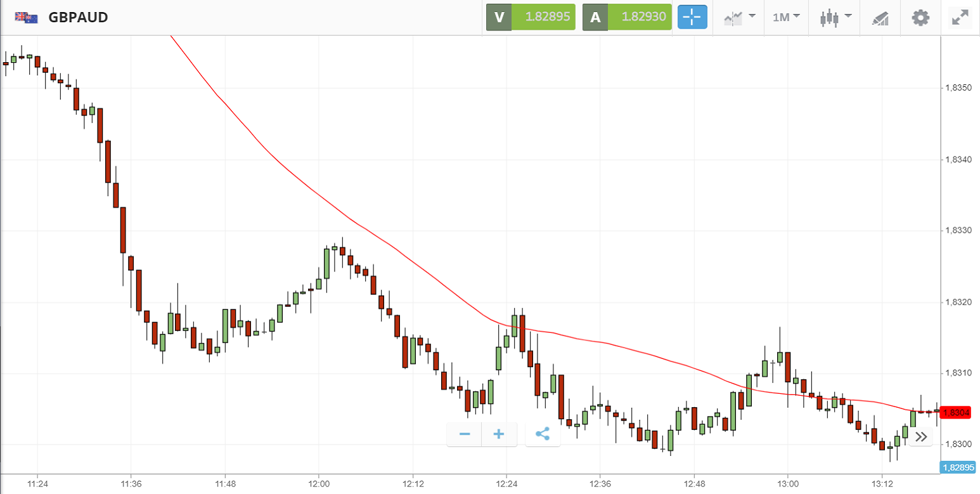Toggle the crosshair cursor tool

click(x=692, y=17)
